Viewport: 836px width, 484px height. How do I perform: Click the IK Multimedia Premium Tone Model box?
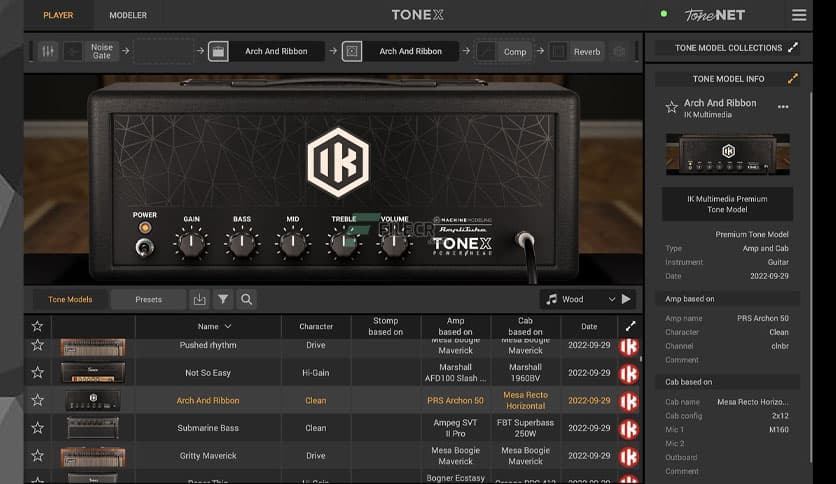(x=727, y=204)
